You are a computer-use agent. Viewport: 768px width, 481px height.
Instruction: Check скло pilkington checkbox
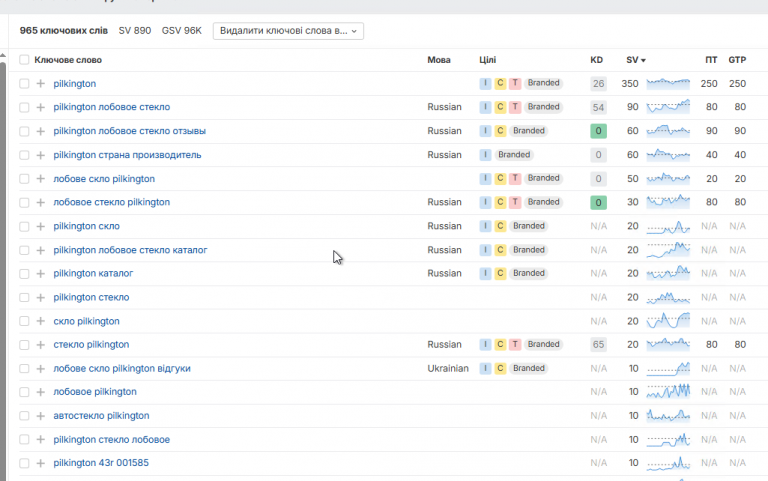point(24,321)
